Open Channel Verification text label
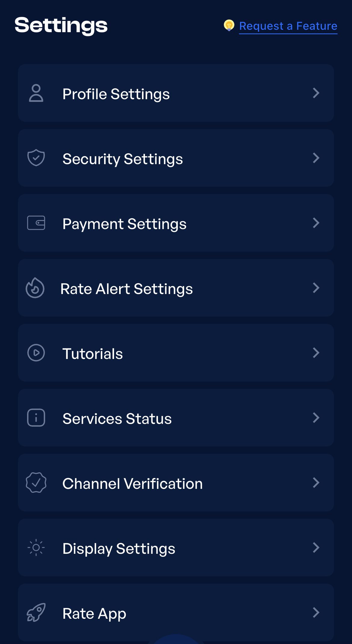 tap(132, 483)
